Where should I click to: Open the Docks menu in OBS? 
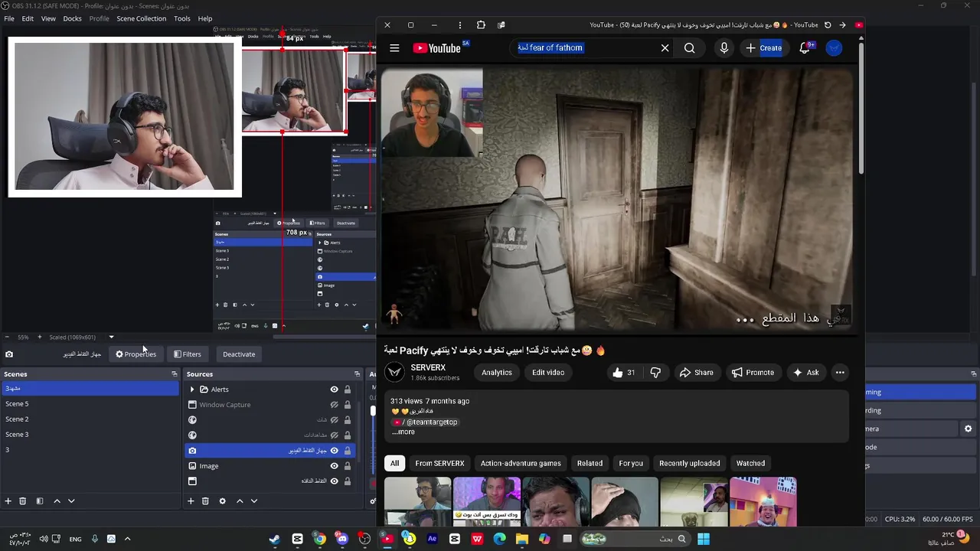pyautogui.click(x=72, y=18)
